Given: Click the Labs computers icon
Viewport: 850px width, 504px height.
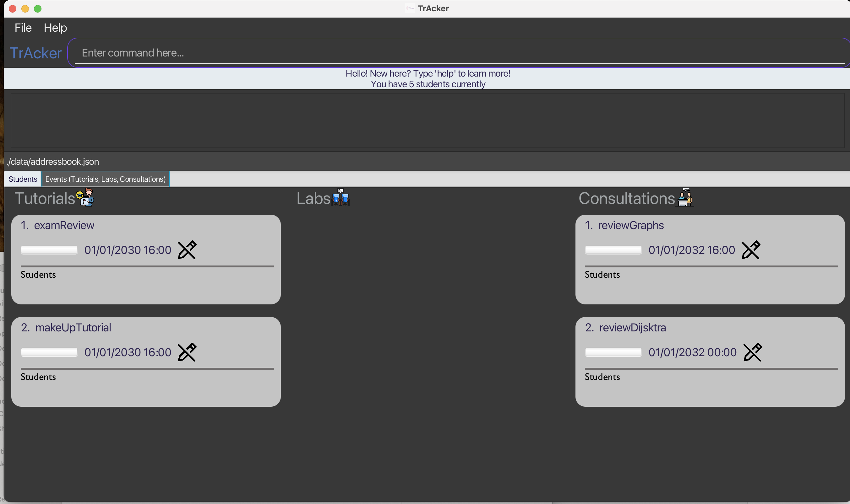Looking at the screenshot, I should pos(341,198).
